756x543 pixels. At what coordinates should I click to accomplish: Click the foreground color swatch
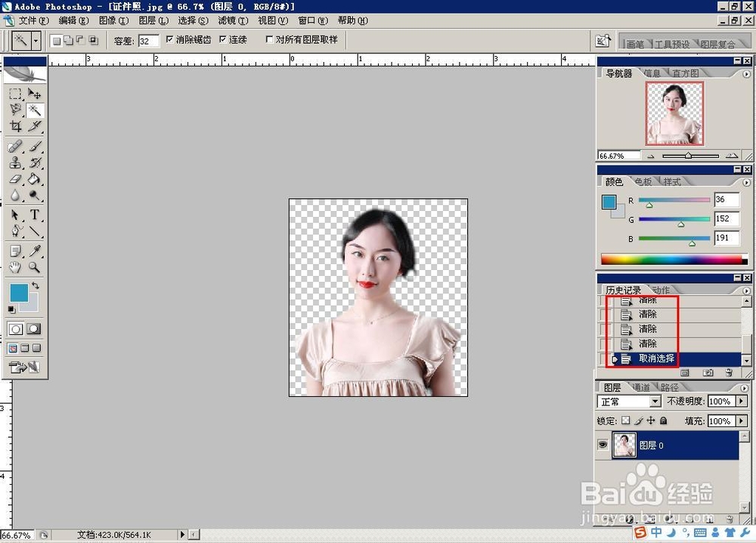20,290
